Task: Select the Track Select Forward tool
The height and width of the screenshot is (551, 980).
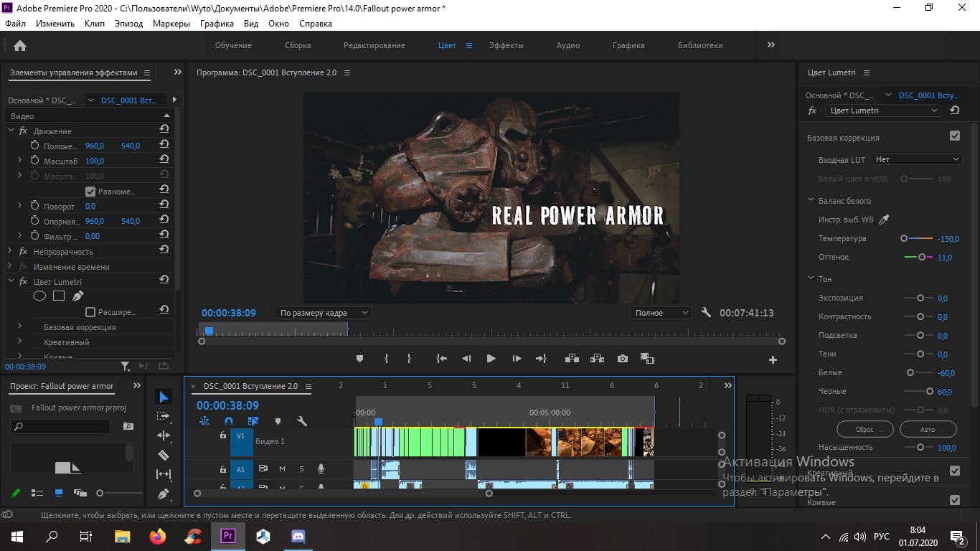Action: [x=164, y=416]
